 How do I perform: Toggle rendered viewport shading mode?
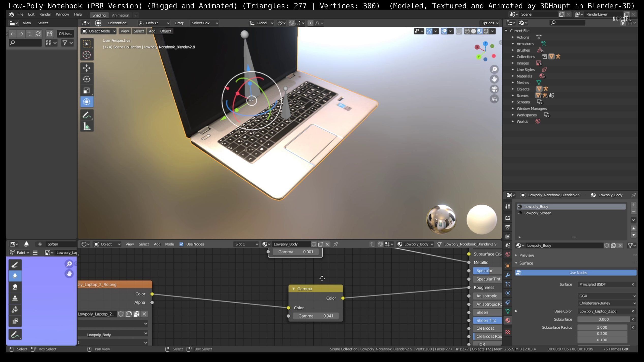[x=486, y=31]
